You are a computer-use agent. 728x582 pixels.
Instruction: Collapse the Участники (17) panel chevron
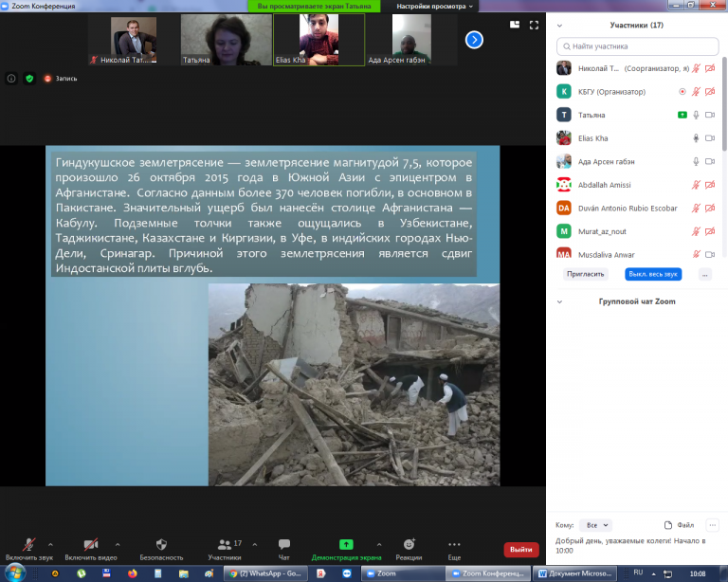point(559,26)
